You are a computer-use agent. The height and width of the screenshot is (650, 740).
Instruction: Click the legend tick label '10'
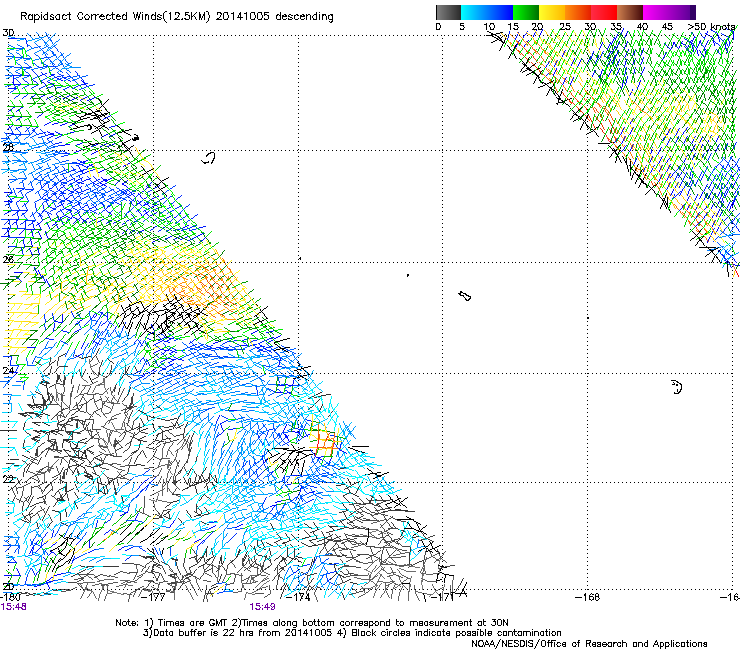[489, 26]
